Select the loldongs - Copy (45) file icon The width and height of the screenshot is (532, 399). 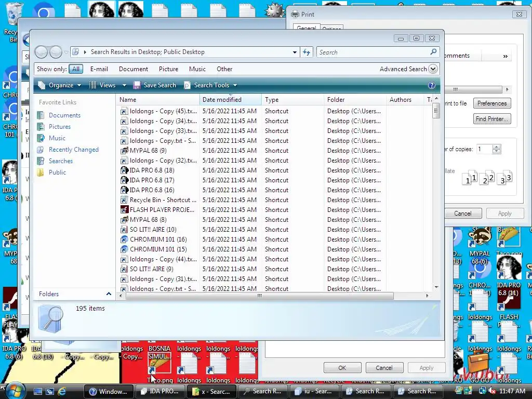(125, 111)
